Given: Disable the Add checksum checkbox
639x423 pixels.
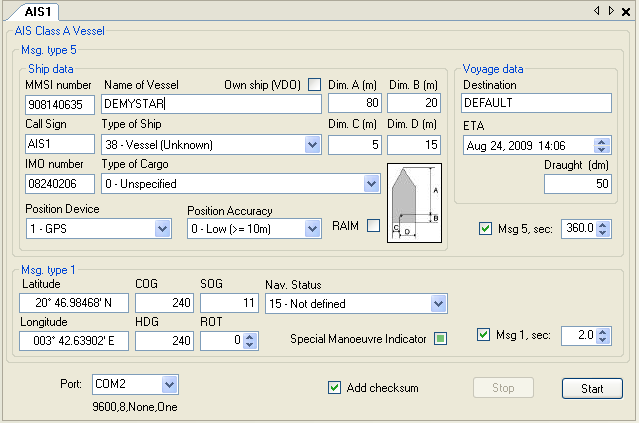Looking at the screenshot, I should [x=334, y=387].
